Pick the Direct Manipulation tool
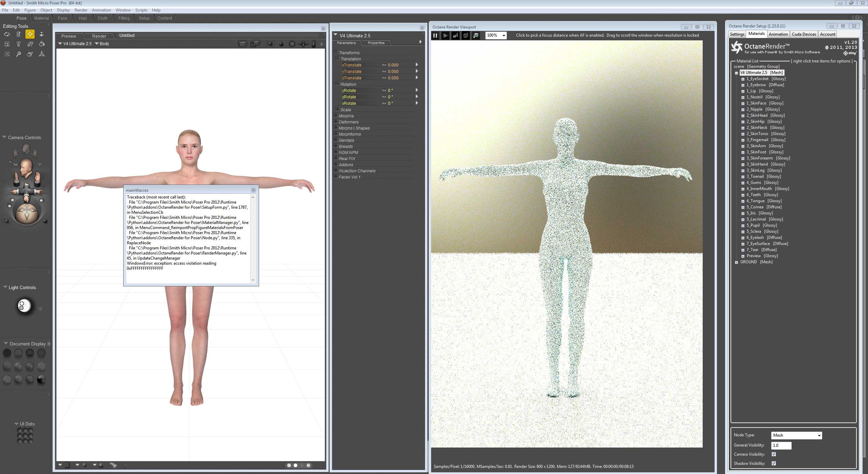This screenshot has height=474, width=868. pos(41,54)
